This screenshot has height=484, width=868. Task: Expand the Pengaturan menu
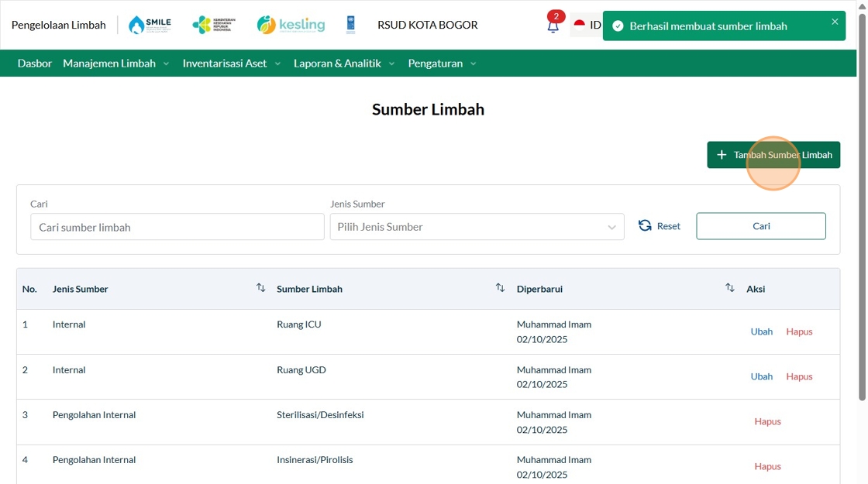(442, 63)
